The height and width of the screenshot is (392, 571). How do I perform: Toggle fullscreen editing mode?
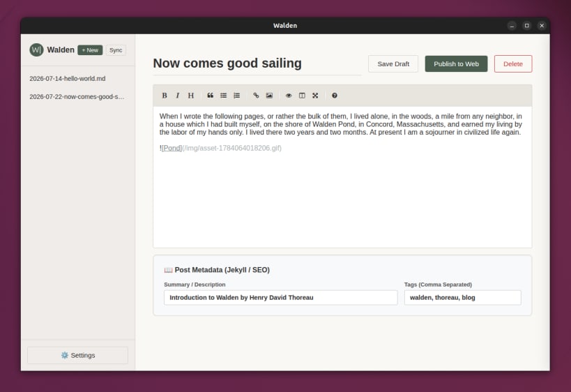pos(315,96)
